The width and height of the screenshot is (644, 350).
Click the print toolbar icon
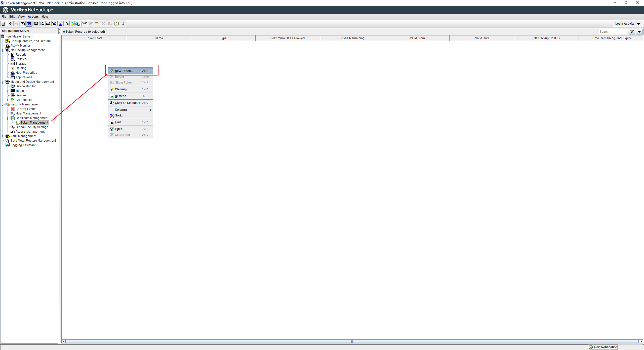tap(48, 24)
